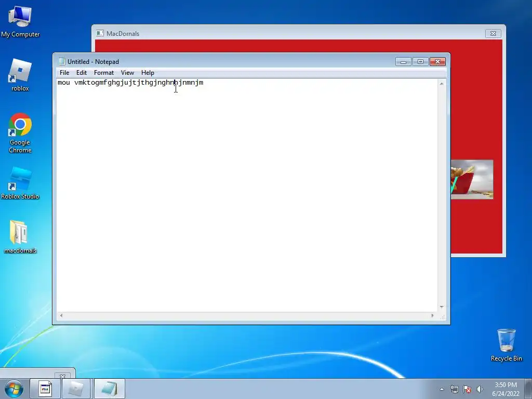532x399 pixels.
Task: Click the date 6/24/2022 in taskbar
Action: pos(506,394)
